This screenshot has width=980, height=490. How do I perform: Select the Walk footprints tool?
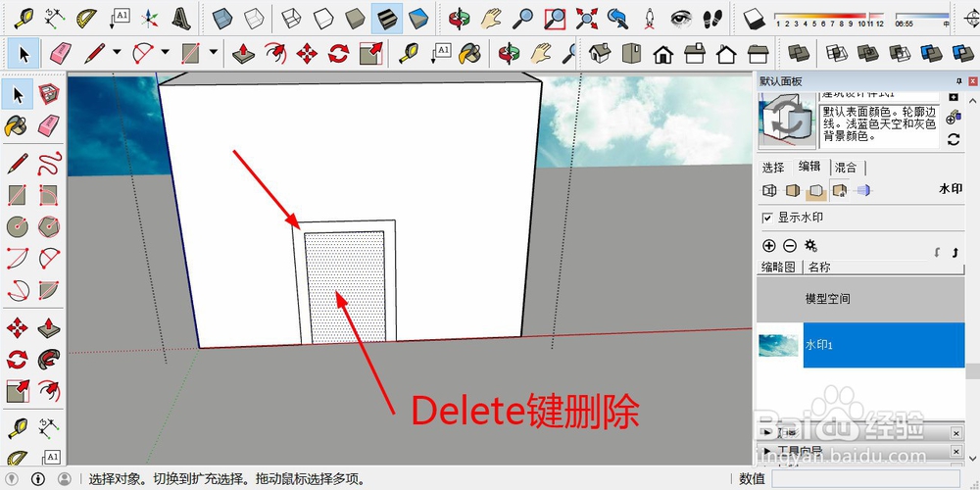point(711,18)
